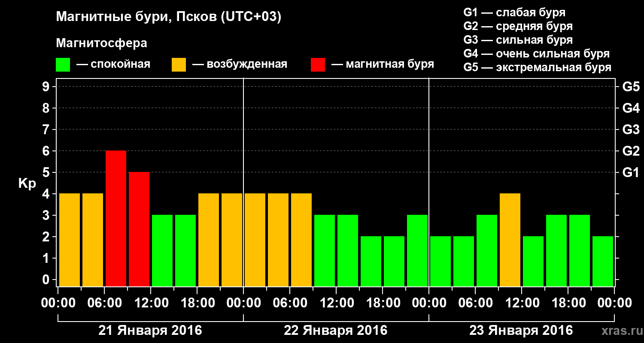644x343 pixels.
Task: Click 'G3 — сильная буря' text
Action: point(518,40)
